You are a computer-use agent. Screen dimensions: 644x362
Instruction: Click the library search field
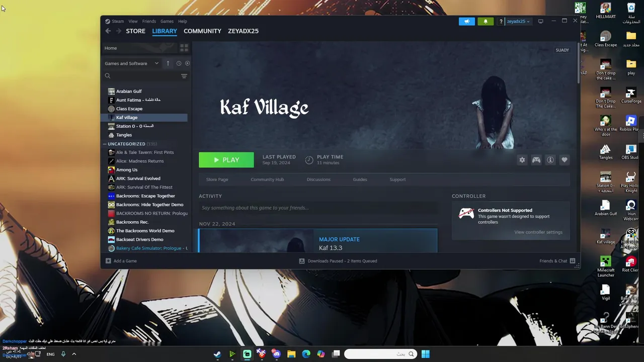pyautogui.click(x=142, y=76)
